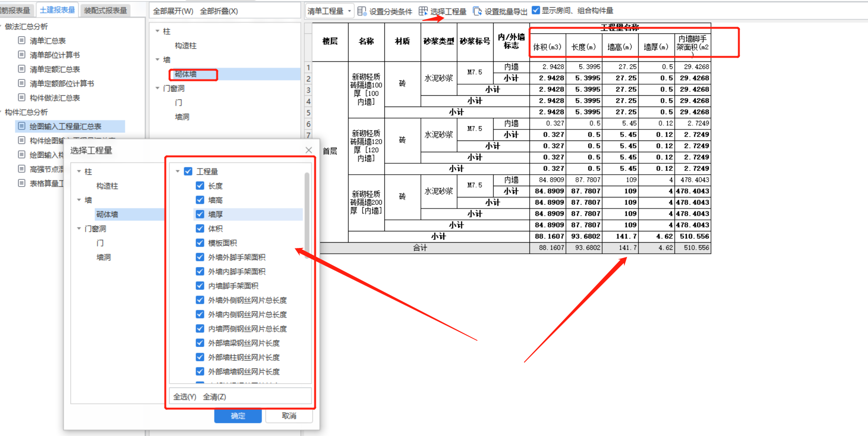Select row number 1 in table
This screenshot has width=868, height=436.
(x=308, y=67)
